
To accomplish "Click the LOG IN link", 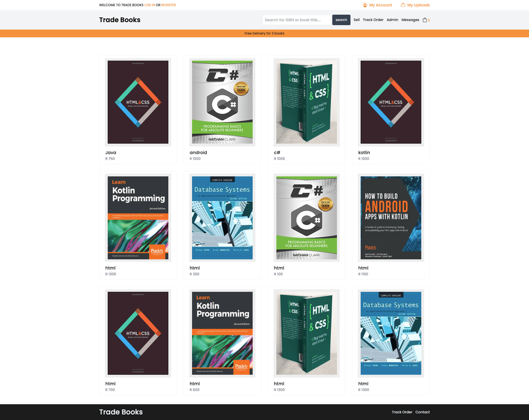I will (150, 5).
